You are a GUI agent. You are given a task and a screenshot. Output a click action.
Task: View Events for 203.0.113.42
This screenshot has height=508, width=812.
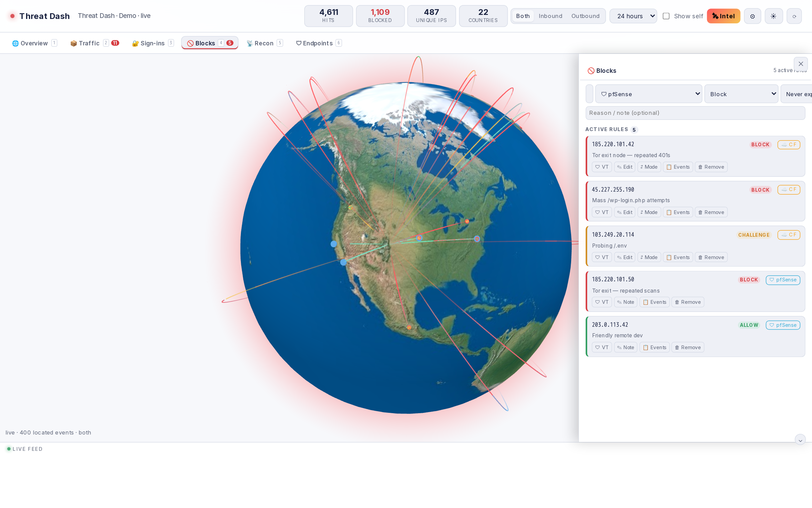click(654, 347)
